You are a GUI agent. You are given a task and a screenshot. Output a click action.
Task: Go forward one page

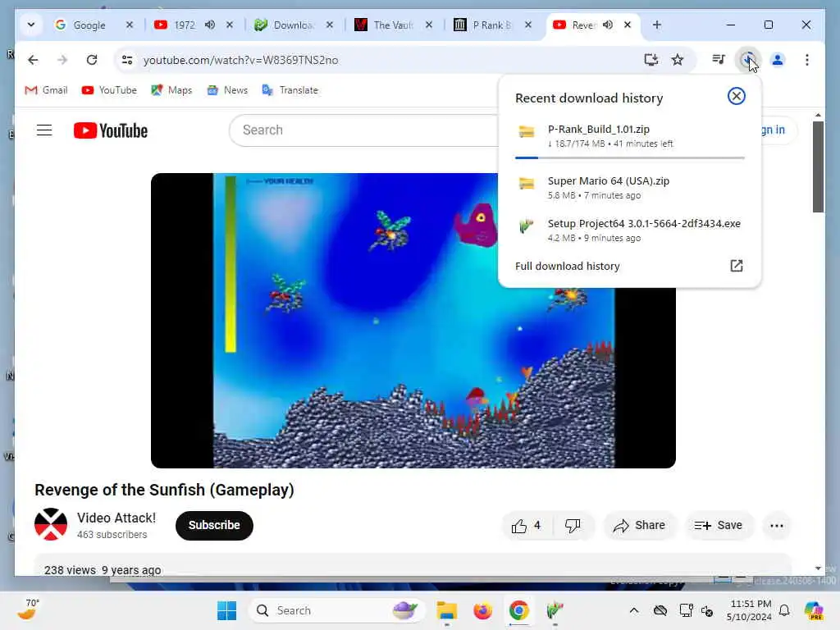(x=62, y=60)
